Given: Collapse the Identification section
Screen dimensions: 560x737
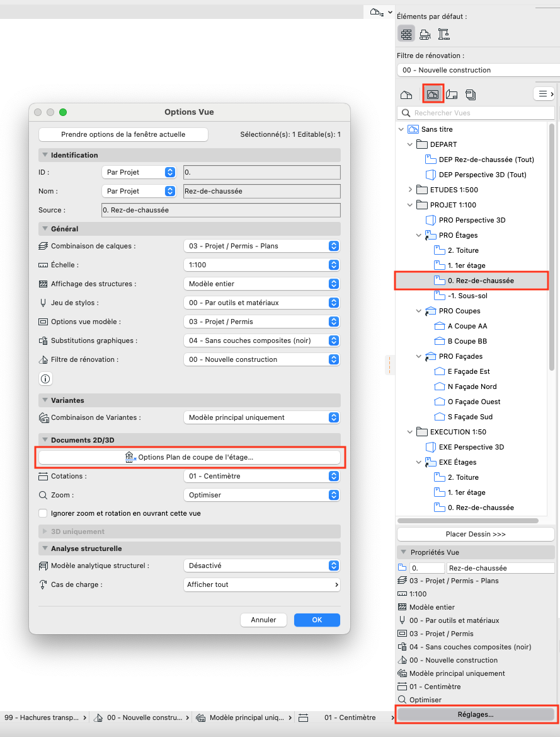Looking at the screenshot, I should (45, 155).
